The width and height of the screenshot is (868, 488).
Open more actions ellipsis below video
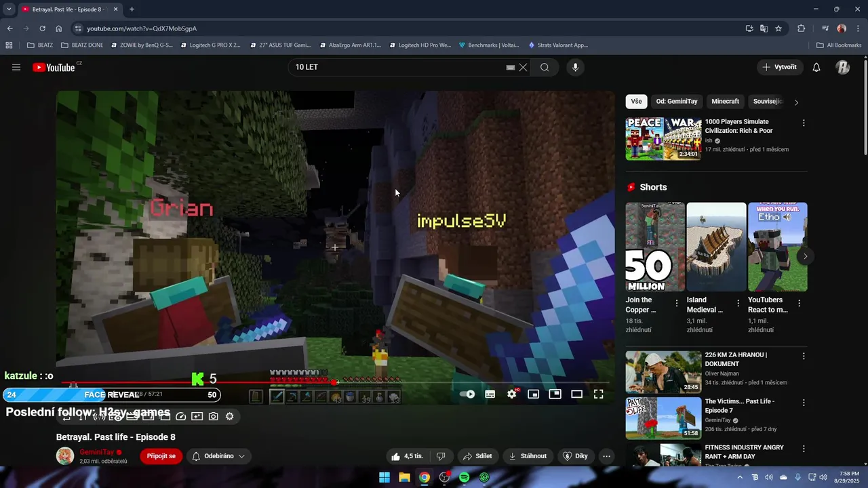pyautogui.click(x=606, y=456)
